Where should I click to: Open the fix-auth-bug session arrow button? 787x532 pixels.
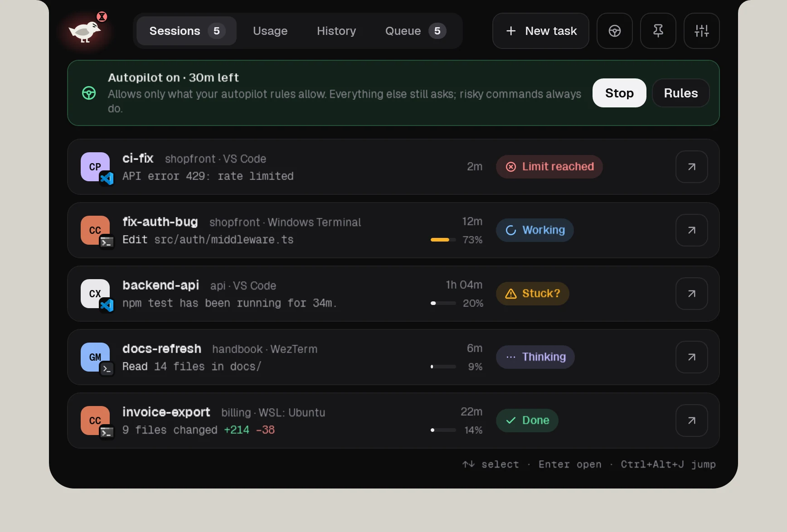(x=691, y=230)
